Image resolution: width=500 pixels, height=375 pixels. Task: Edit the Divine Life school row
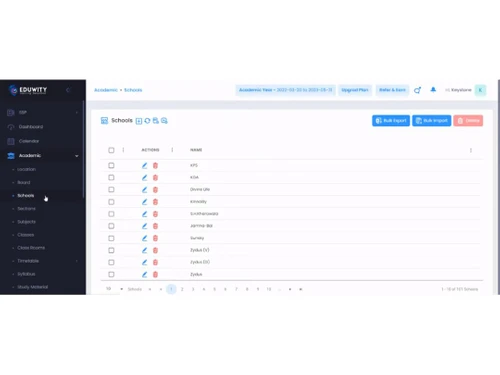point(144,190)
